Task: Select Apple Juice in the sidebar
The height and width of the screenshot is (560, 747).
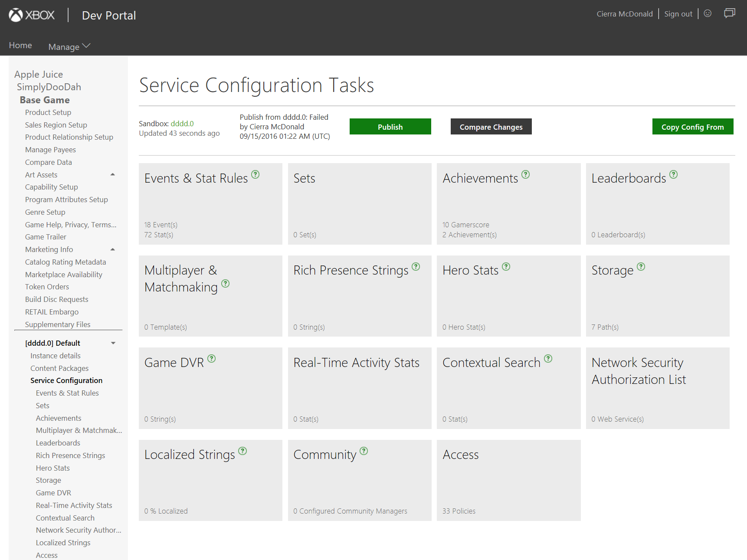Action: click(x=39, y=74)
